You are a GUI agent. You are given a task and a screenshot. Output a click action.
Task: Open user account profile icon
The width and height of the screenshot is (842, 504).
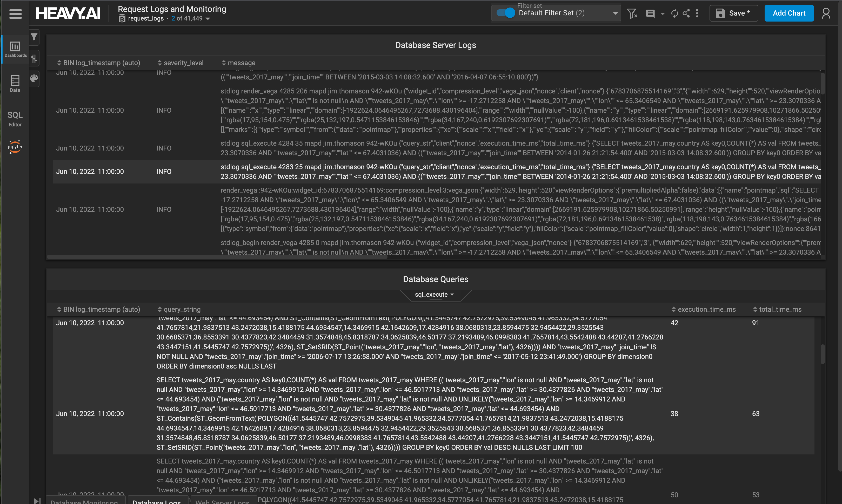click(826, 13)
